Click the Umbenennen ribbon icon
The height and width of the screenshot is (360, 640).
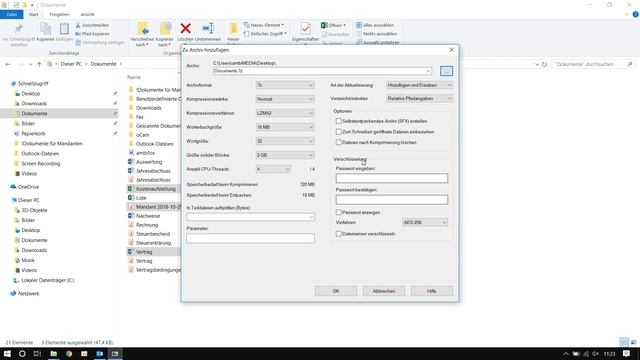click(x=208, y=28)
